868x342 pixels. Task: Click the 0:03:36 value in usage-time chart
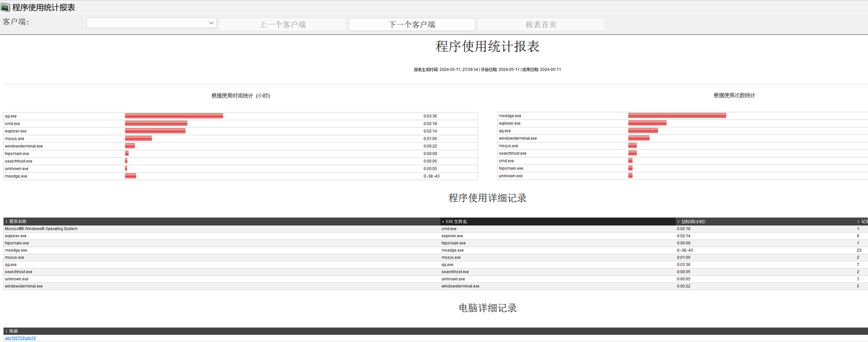tap(430, 116)
